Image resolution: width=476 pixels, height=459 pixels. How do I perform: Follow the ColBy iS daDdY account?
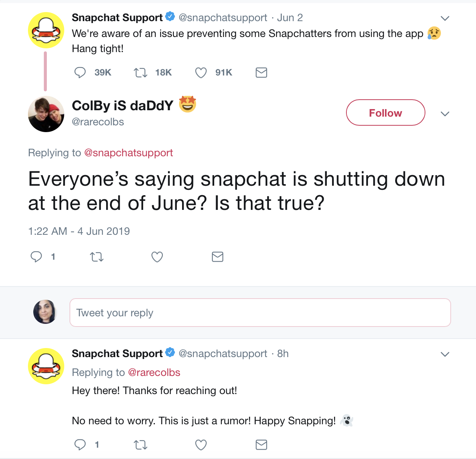pos(385,113)
